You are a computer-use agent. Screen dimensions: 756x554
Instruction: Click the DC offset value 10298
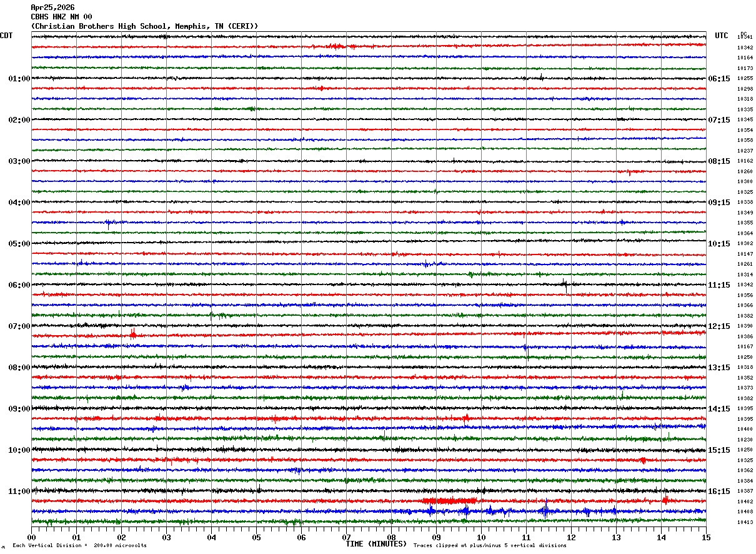click(745, 89)
